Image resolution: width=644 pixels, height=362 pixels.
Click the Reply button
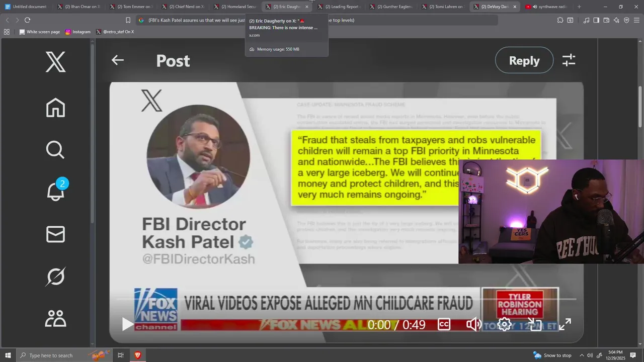(x=524, y=60)
